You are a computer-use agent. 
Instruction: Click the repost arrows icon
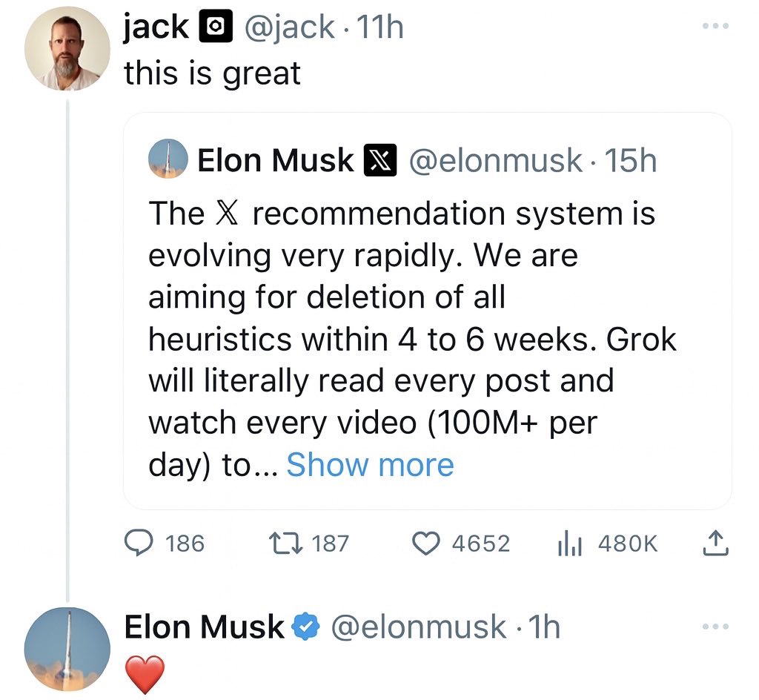click(x=286, y=544)
